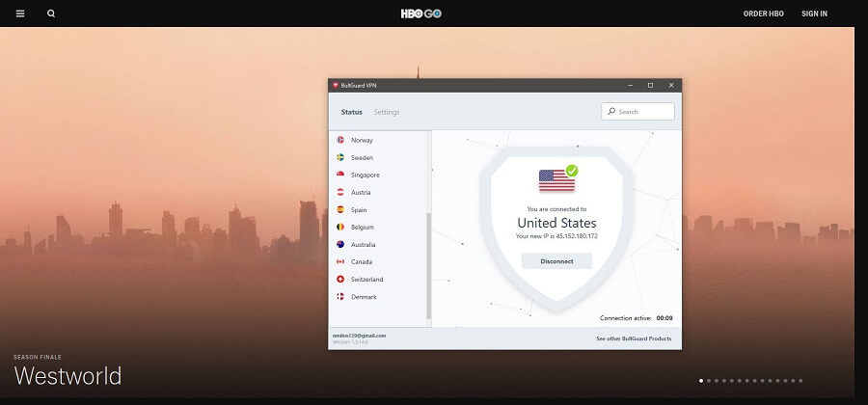This screenshot has height=405, width=868.
Task: Click the United States flag in the shield
Action: pos(556,180)
